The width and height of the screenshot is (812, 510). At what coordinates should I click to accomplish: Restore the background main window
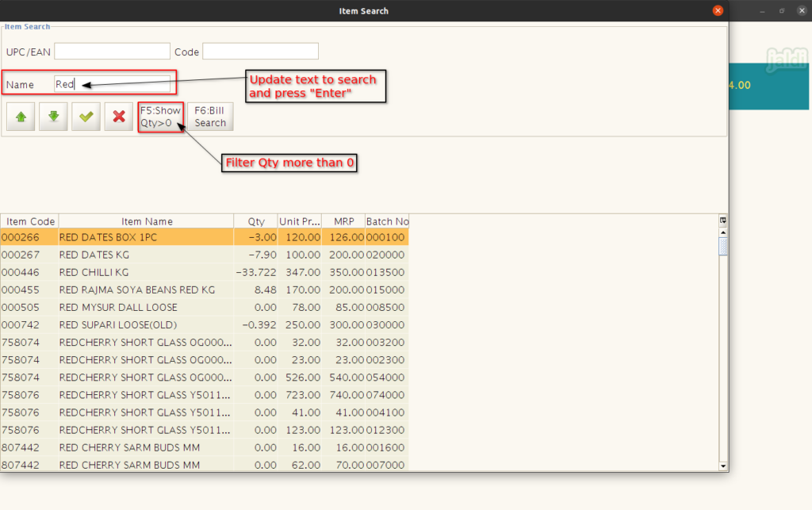[x=782, y=11]
